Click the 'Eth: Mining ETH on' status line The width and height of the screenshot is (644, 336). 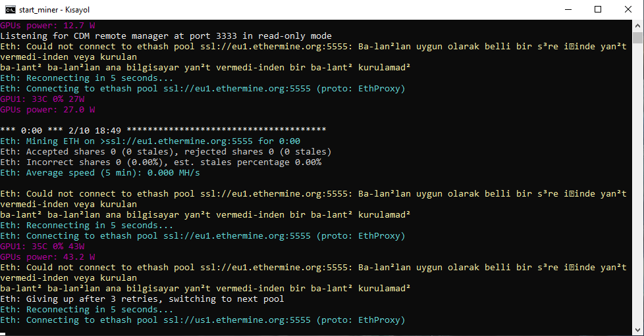[x=150, y=141]
